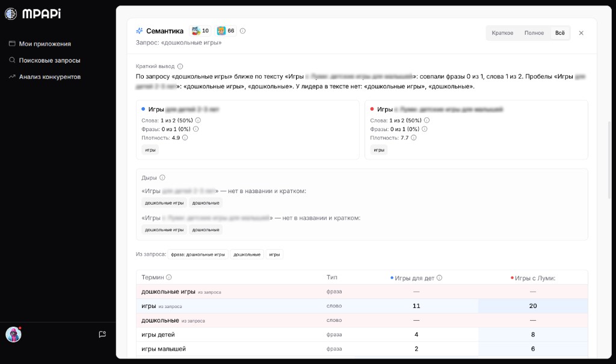Click second-row дошкольные tag under Дыры
Screen dimensions: 616x364
[x=206, y=230]
